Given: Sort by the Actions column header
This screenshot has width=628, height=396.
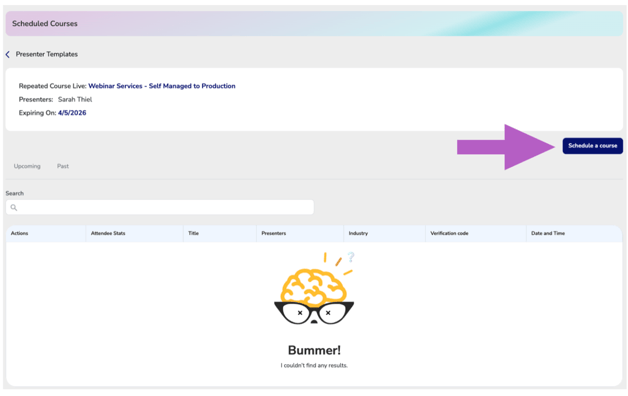Looking at the screenshot, I should pyautogui.click(x=20, y=233).
